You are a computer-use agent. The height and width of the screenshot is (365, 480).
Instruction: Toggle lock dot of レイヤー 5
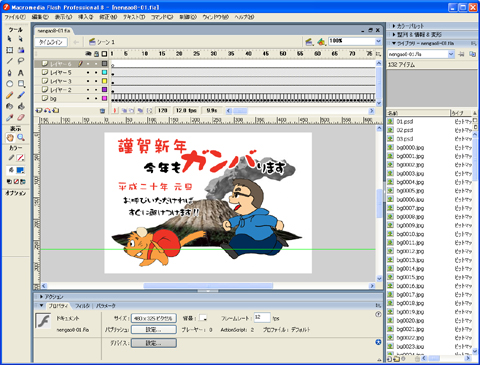tap(96, 72)
